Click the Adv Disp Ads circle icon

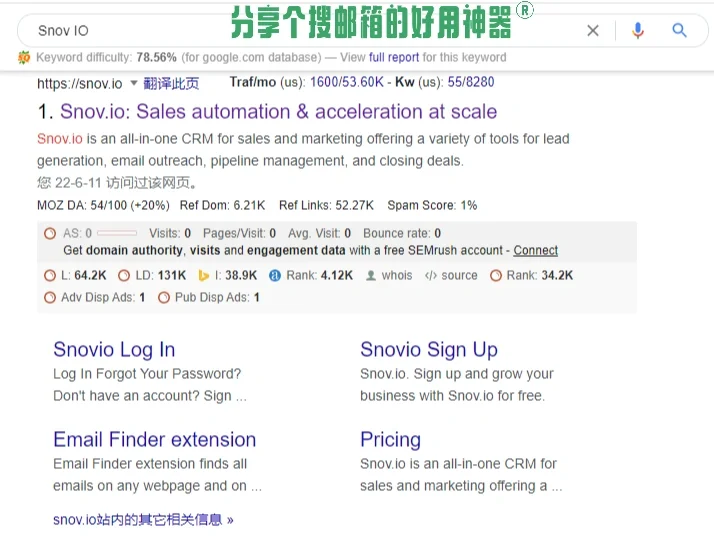coord(50,298)
